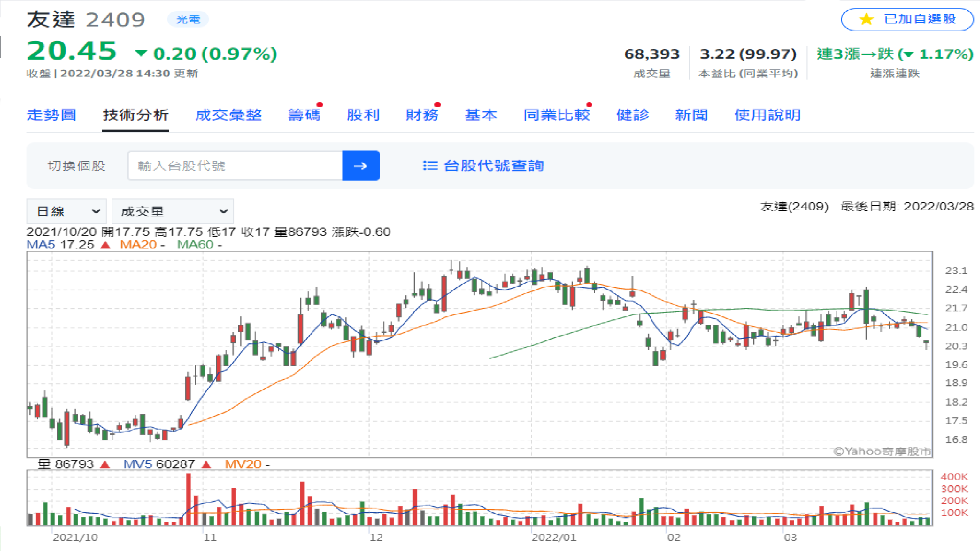Image resolution: width=980 pixels, height=551 pixels.
Task: Click the red triangle next to MA5 value
Action: pyautogui.click(x=106, y=245)
